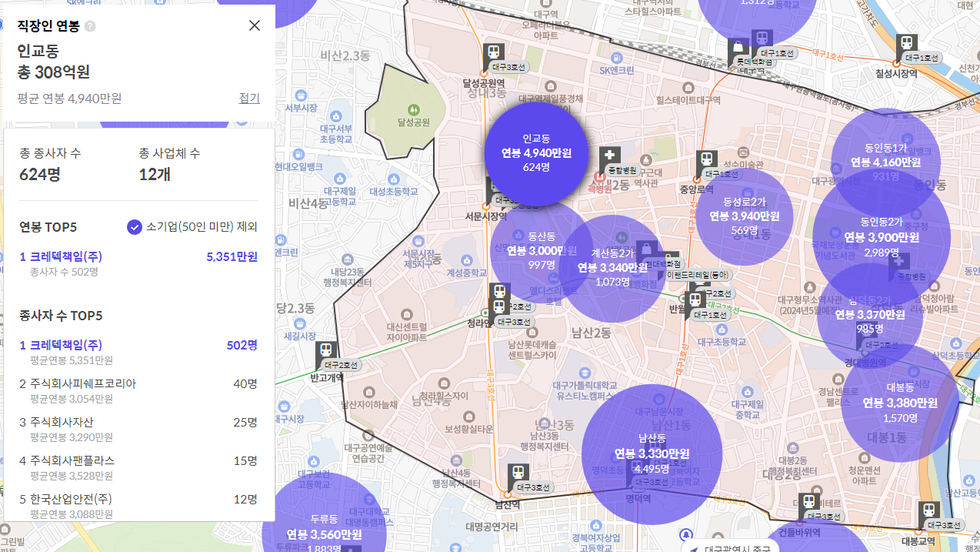Select the 남산동 salary bubble
980x552 pixels.
(652, 453)
